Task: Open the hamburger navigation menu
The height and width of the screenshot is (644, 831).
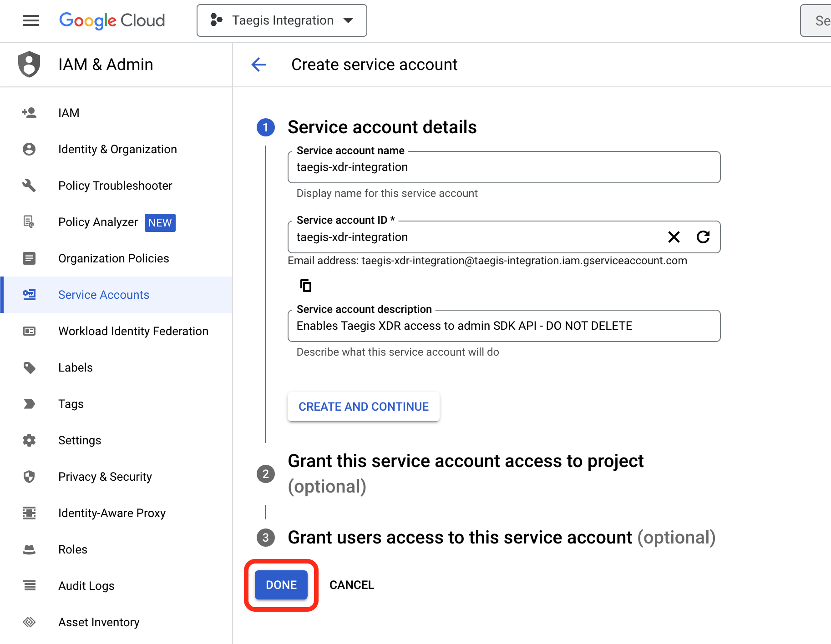Action: click(x=31, y=20)
